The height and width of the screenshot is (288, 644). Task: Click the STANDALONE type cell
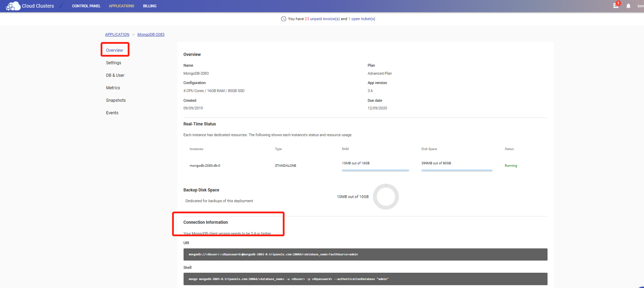(x=286, y=166)
